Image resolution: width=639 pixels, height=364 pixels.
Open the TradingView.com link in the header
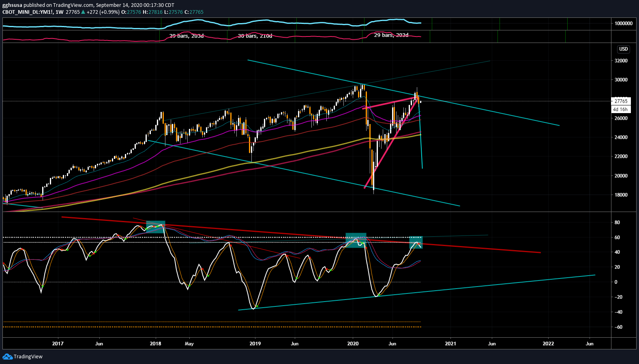(x=74, y=5)
